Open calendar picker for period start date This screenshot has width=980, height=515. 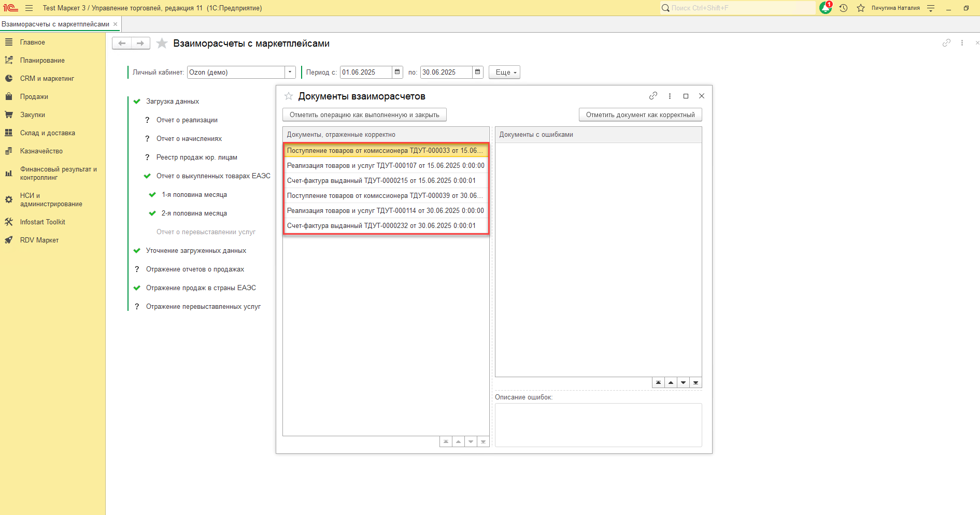[x=397, y=72]
